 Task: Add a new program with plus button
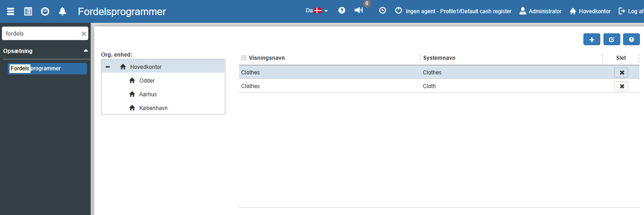[x=592, y=40]
